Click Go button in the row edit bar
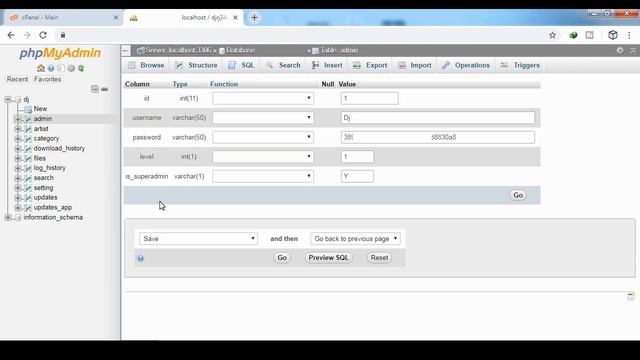 [x=518, y=195]
